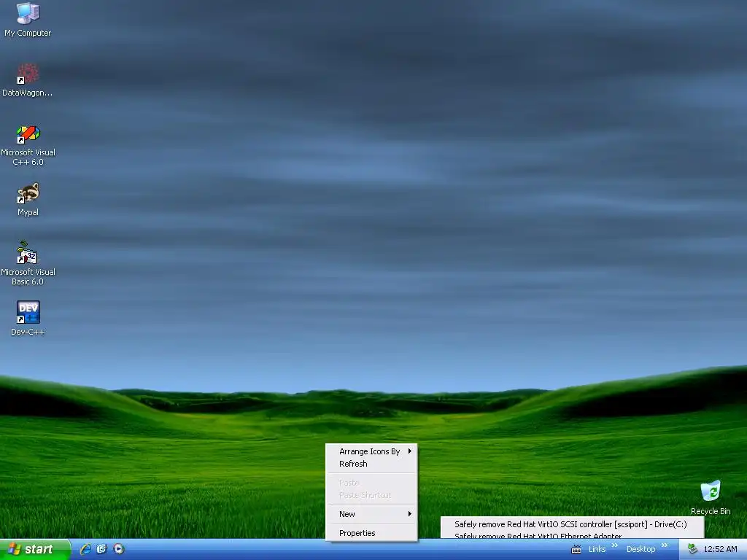Select the Dev-C++ desktop shortcut
Viewport: 747px width, 560px height.
28,318
